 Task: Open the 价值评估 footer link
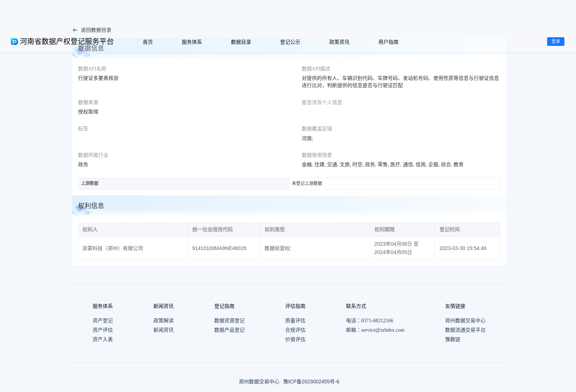(x=295, y=339)
